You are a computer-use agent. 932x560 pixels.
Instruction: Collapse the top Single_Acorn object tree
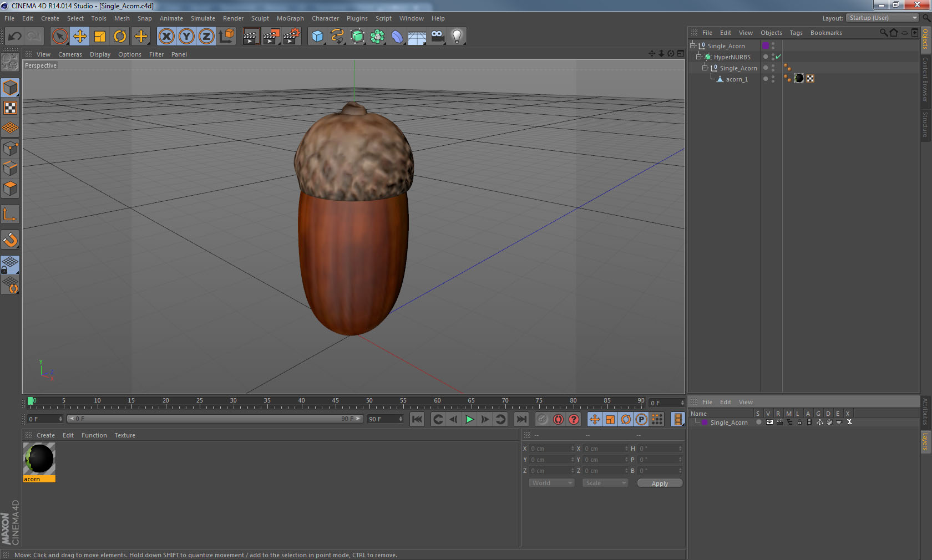pos(693,45)
